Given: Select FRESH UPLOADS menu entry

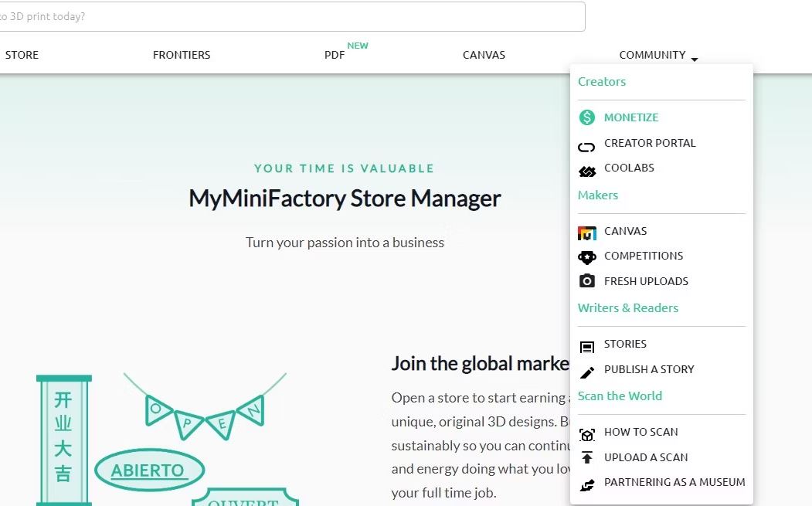Looking at the screenshot, I should (x=646, y=281).
